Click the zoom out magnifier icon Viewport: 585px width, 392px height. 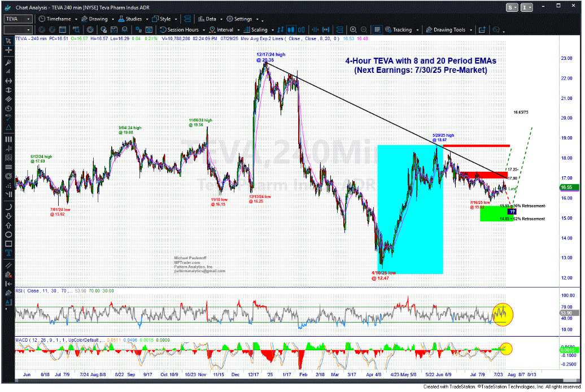tap(364, 30)
